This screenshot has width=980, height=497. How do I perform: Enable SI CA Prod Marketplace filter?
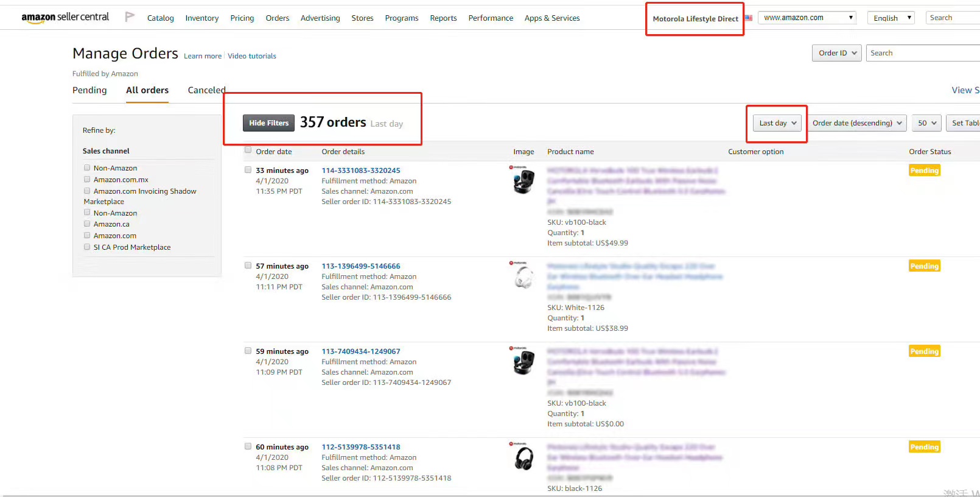[87, 247]
